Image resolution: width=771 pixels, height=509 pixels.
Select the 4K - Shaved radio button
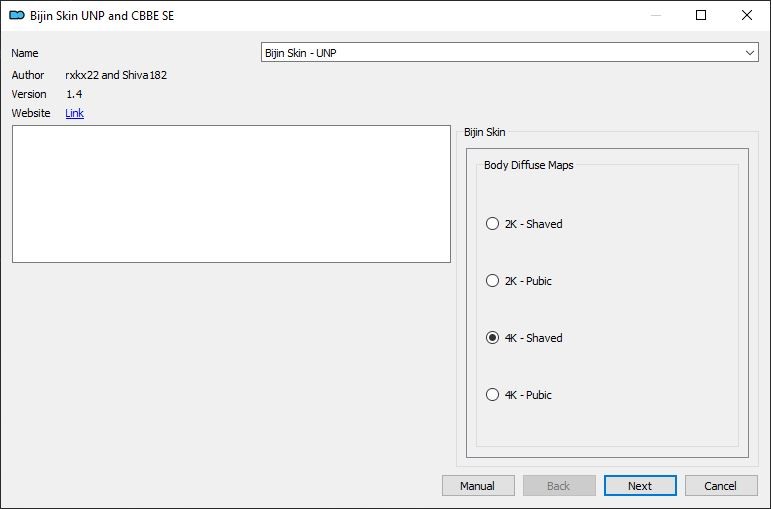492,338
